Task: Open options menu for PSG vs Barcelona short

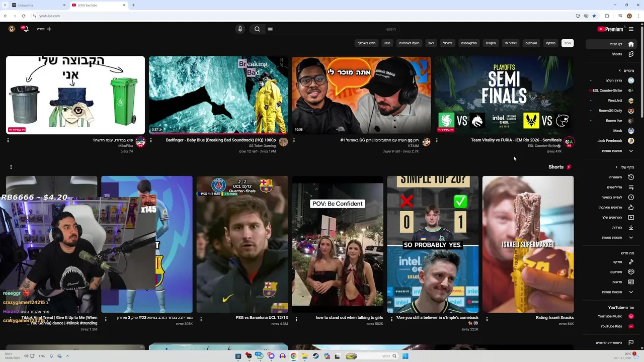Action: pos(201,319)
